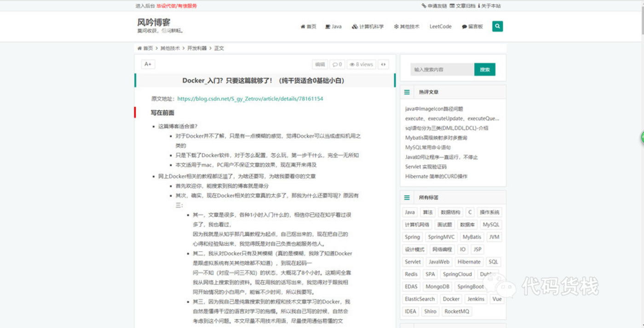The width and height of the screenshot is (644, 328).
Task: Toggle full-width article view arrows icon
Action: (x=383, y=64)
